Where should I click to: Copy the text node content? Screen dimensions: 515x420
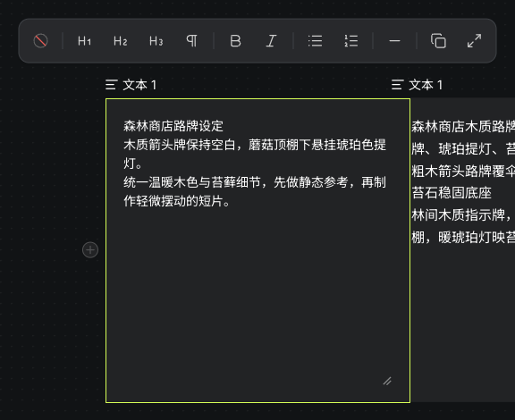(x=438, y=41)
